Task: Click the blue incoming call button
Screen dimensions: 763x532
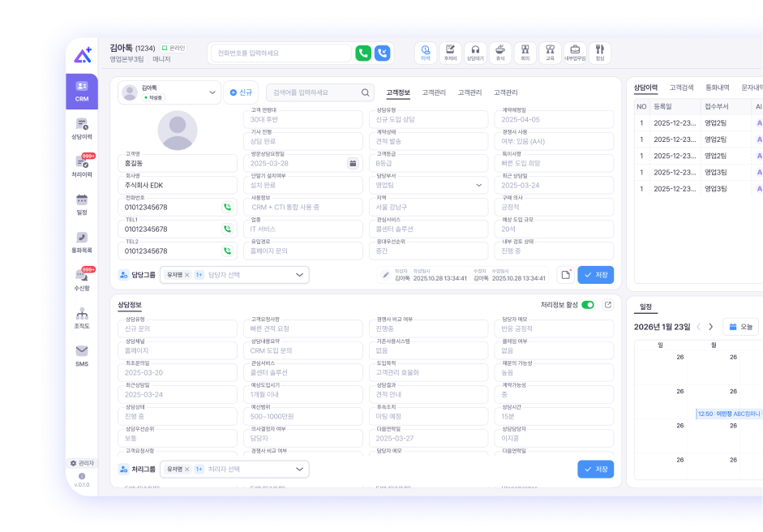Action: click(383, 53)
